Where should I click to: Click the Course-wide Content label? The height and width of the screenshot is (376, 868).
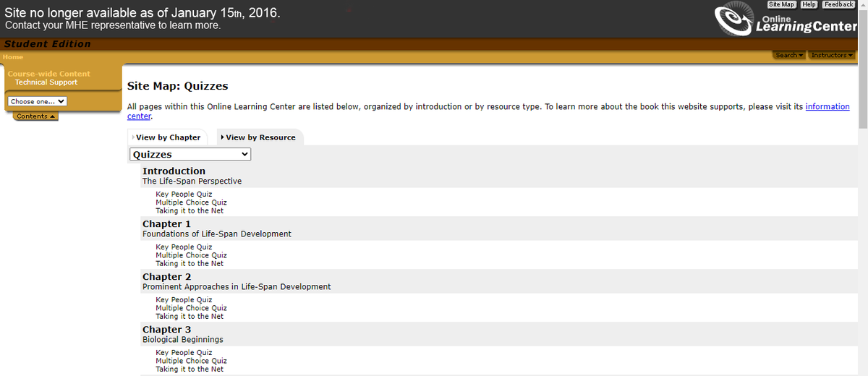pos(48,74)
